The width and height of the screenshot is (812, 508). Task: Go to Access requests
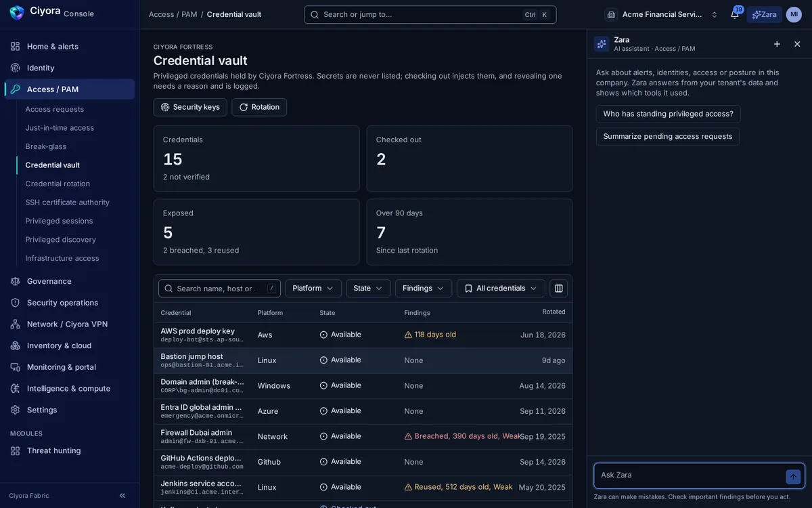[x=55, y=109]
